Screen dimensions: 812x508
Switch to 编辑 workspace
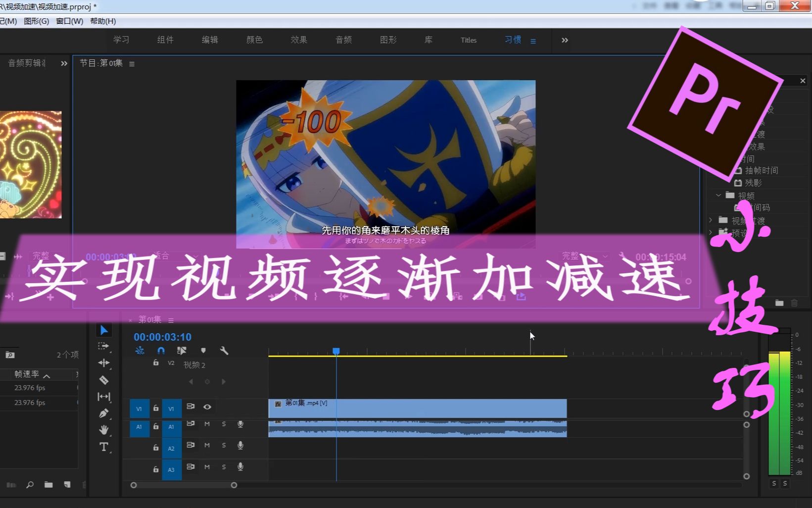point(210,40)
